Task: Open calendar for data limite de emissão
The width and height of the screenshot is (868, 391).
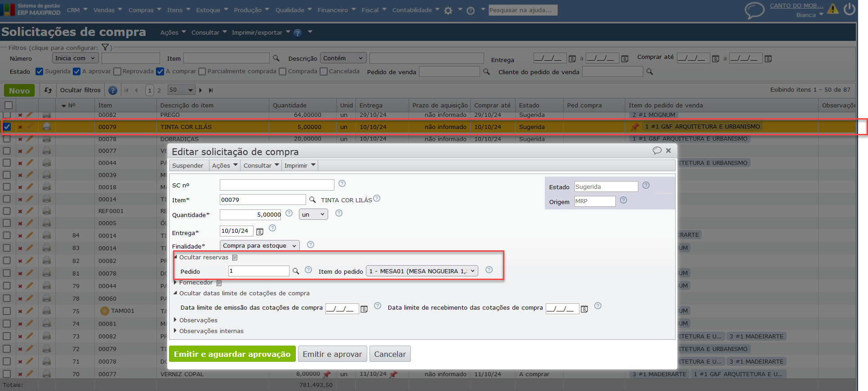Action: 364,309
